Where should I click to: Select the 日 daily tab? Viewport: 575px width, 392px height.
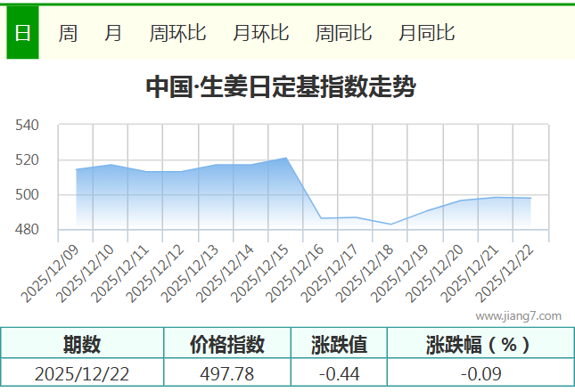point(22,33)
